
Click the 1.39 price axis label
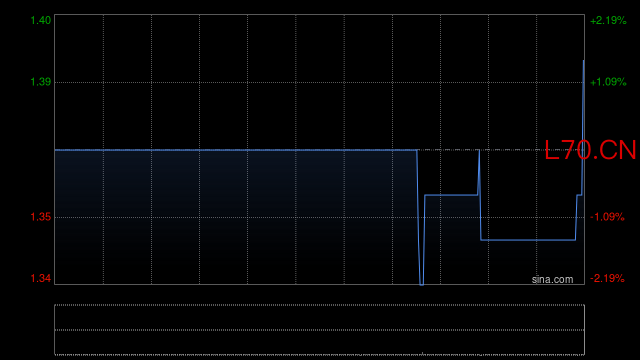(41, 82)
